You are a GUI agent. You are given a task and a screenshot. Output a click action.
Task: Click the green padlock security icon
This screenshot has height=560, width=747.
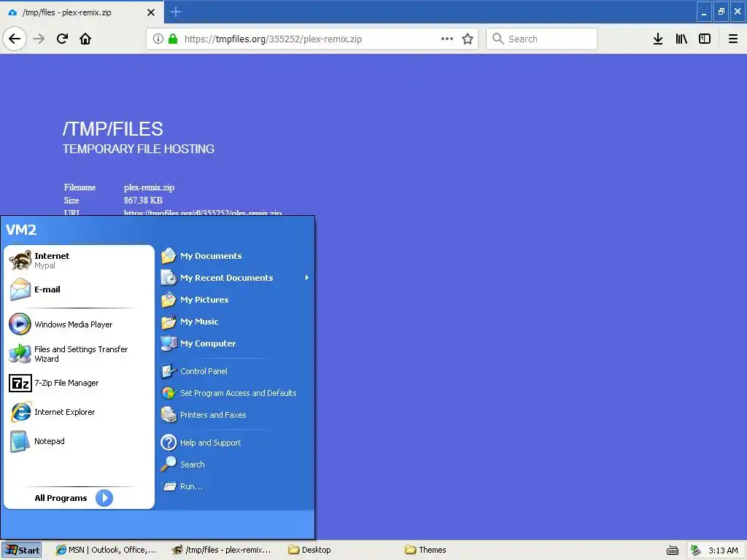pyautogui.click(x=173, y=39)
